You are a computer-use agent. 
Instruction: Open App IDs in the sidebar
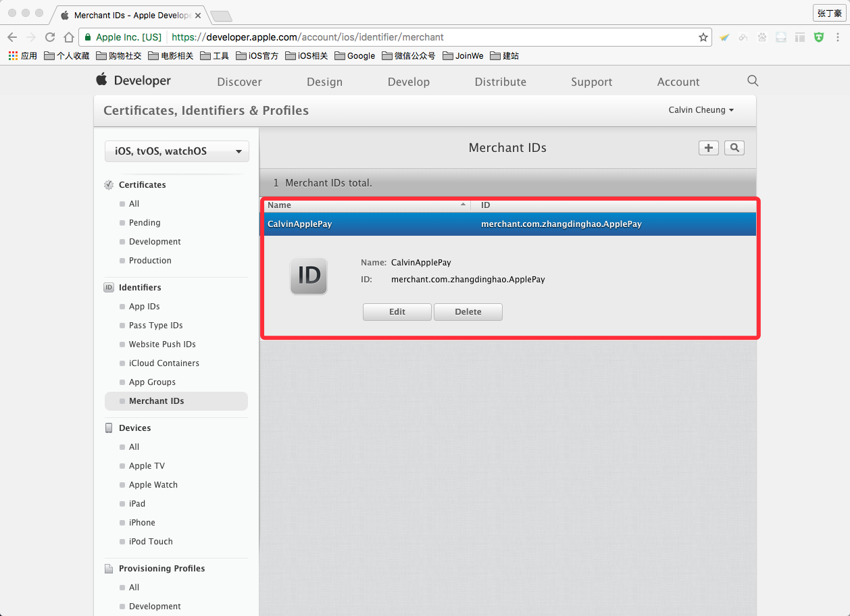tap(144, 306)
